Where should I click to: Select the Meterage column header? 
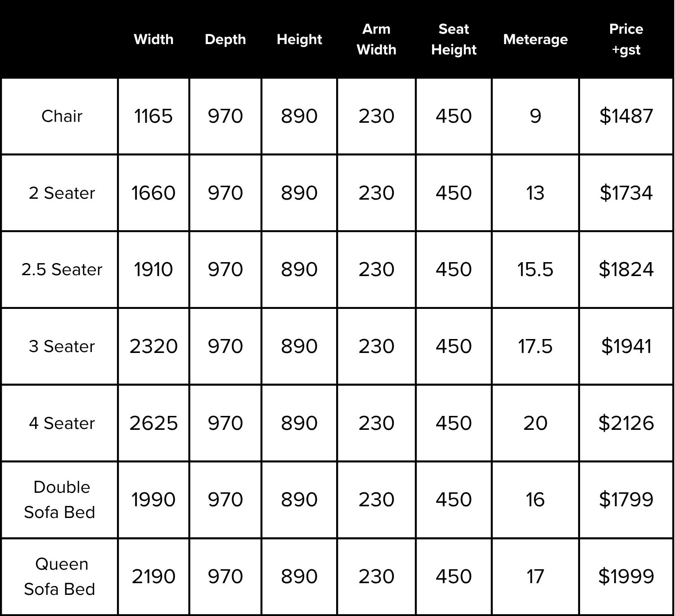click(x=535, y=40)
